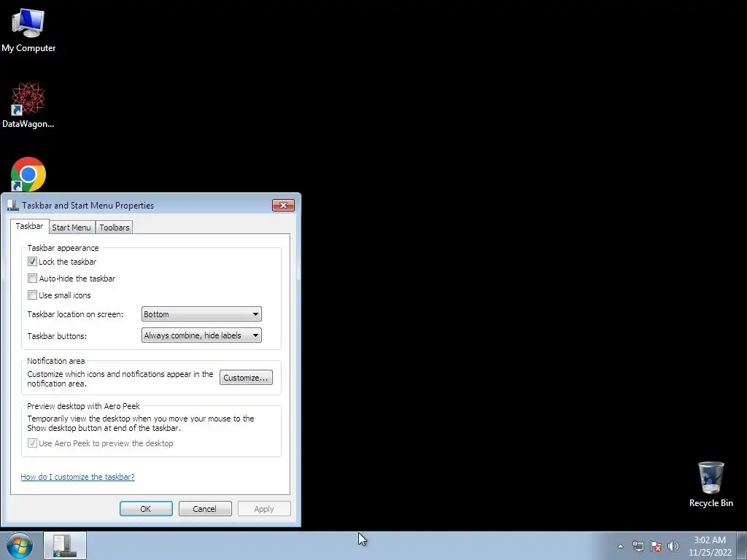Click the Cancel button

[205, 508]
